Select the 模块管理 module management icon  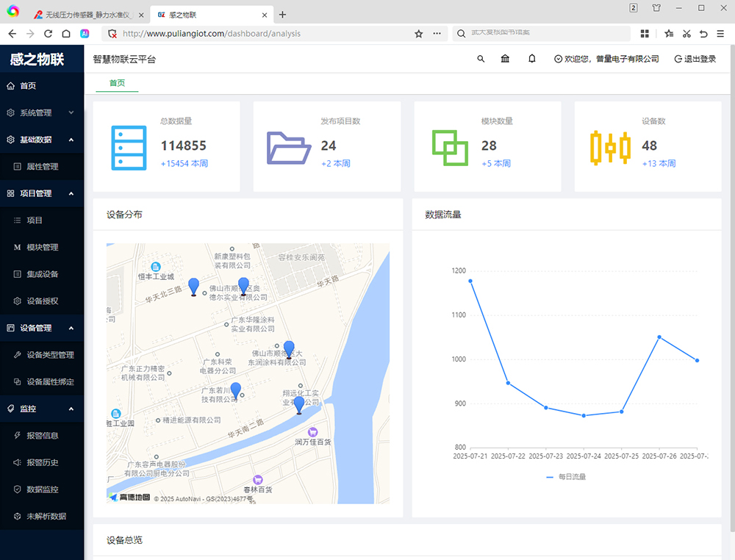[17, 247]
